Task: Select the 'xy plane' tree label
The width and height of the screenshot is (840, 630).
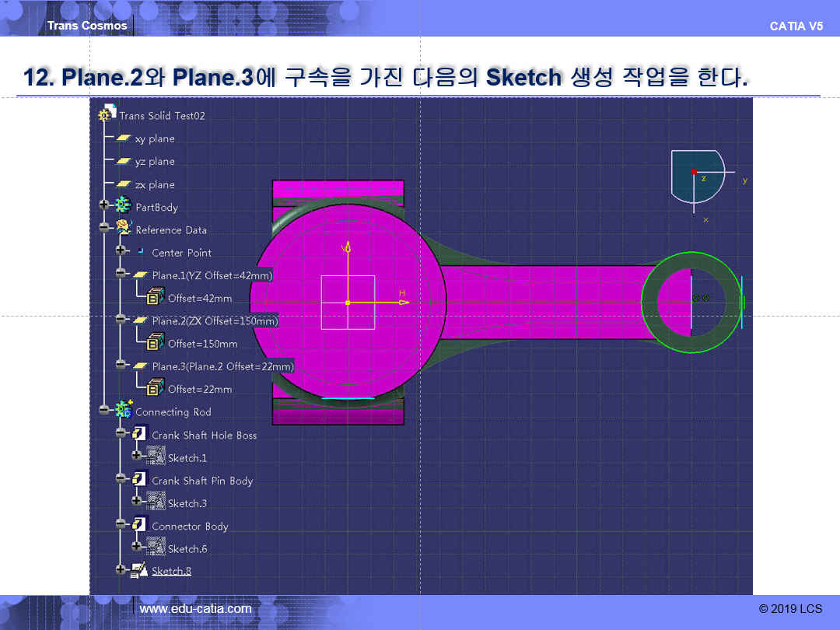Action: click(155, 138)
